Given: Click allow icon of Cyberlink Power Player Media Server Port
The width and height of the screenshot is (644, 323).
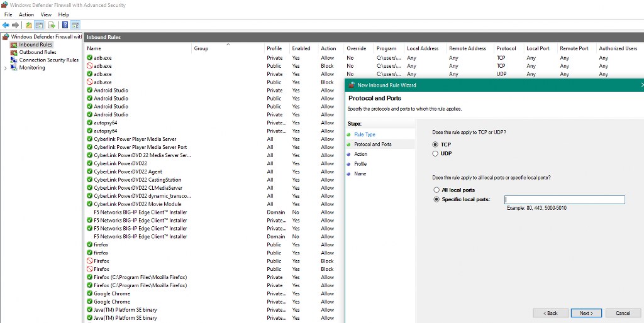Looking at the screenshot, I should click(x=89, y=147).
